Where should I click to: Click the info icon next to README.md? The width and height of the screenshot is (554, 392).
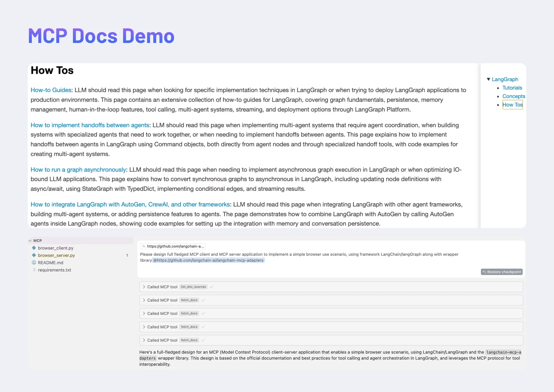coord(34,263)
